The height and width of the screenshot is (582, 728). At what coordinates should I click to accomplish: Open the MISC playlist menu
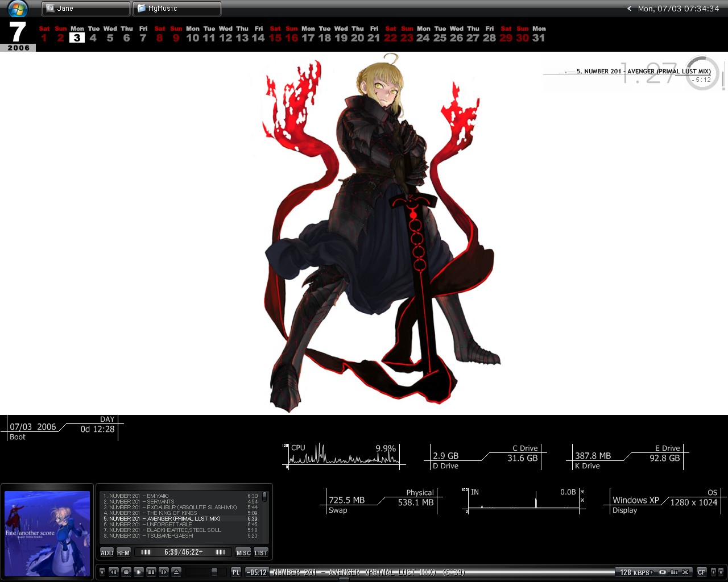coord(243,552)
